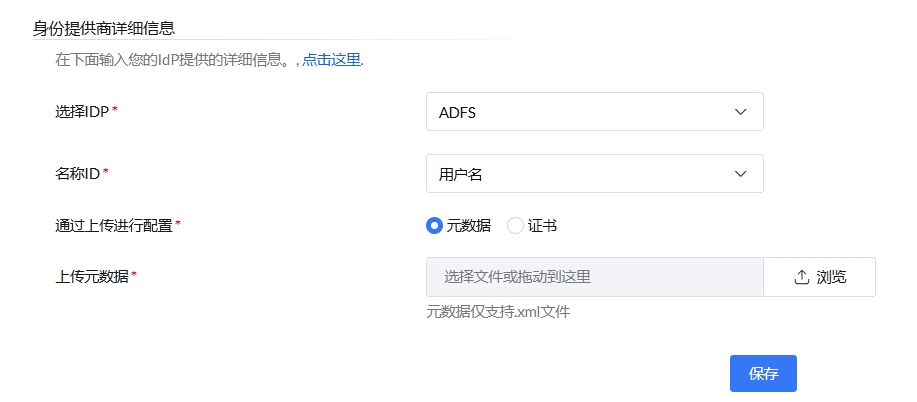Expand the 名称ID dropdown showing 用户名
The height and width of the screenshot is (402, 917).
[594, 174]
